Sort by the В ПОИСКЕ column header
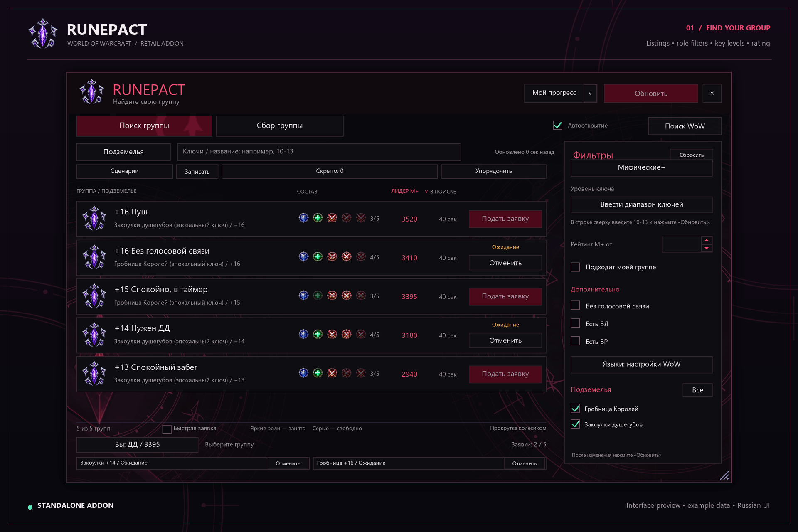Viewport: 798px width, 532px height. click(443, 192)
